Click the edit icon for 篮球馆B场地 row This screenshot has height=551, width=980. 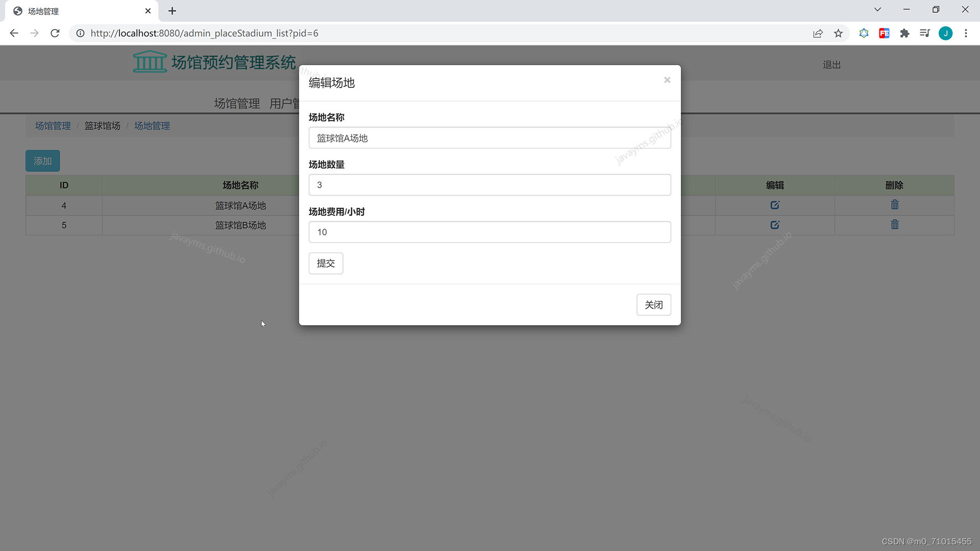point(774,225)
